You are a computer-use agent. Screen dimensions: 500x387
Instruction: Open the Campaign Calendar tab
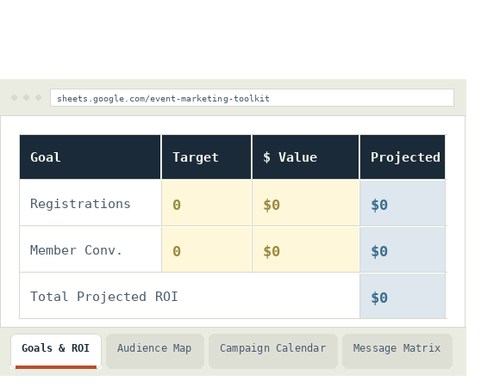(x=273, y=351)
